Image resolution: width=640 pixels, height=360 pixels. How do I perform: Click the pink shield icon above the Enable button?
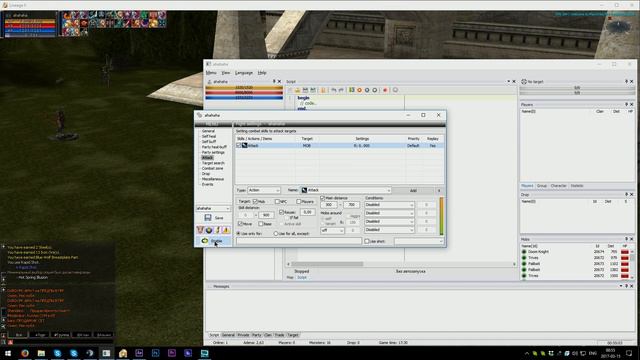[x=200, y=230]
